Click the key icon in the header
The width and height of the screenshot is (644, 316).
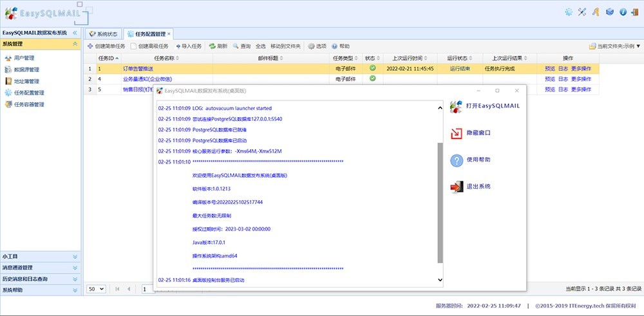click(596, 12)
